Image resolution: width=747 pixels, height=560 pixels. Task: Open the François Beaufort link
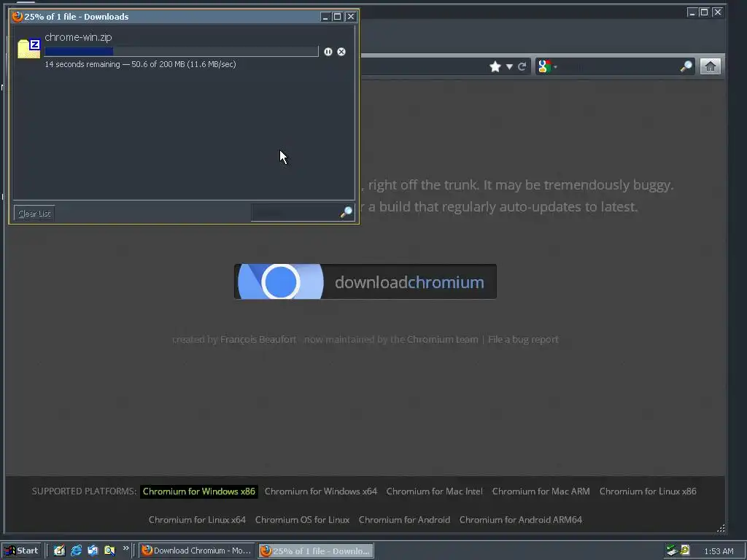click(258, 340)
